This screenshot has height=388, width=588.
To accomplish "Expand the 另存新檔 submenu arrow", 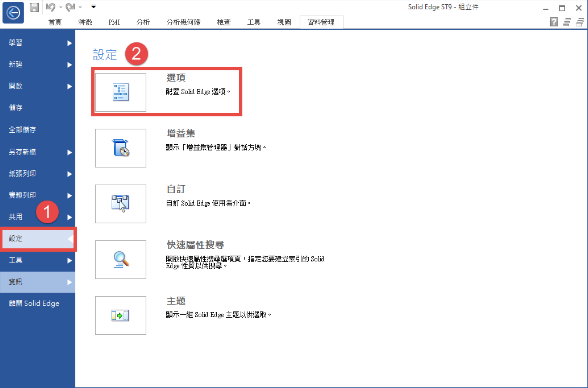I will pyautogui.click(x=69, y=152).
